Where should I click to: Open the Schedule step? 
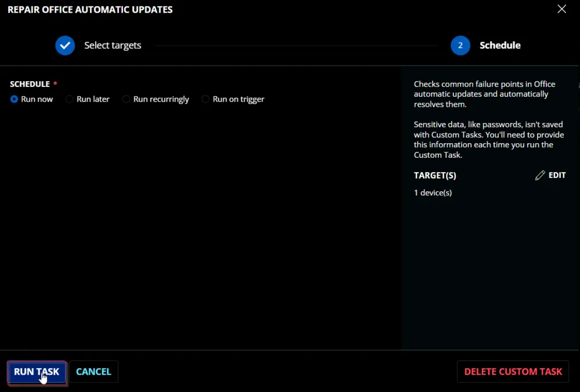pyautogui.click(x=500, y=45)
